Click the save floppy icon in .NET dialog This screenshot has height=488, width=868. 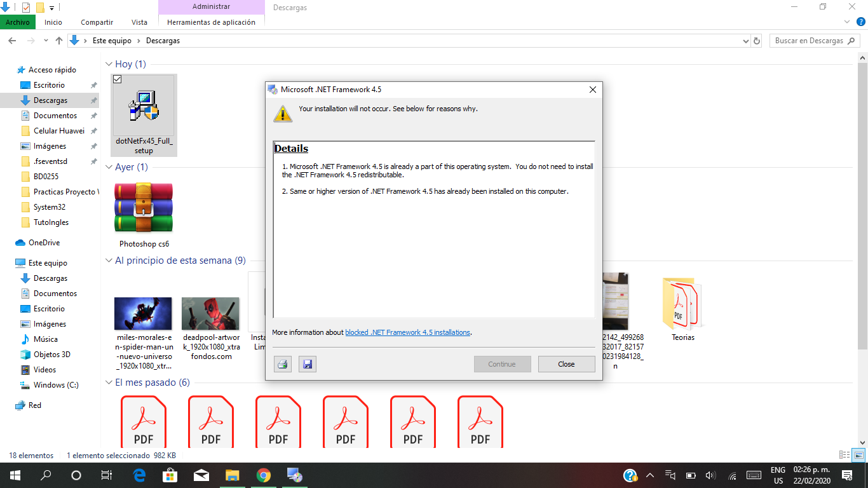click(308, 364)
